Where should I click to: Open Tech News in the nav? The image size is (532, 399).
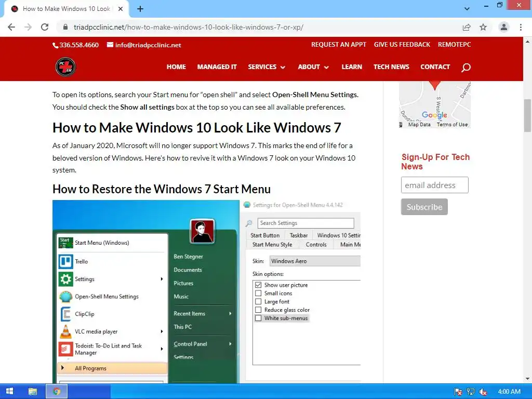point(391,67)
